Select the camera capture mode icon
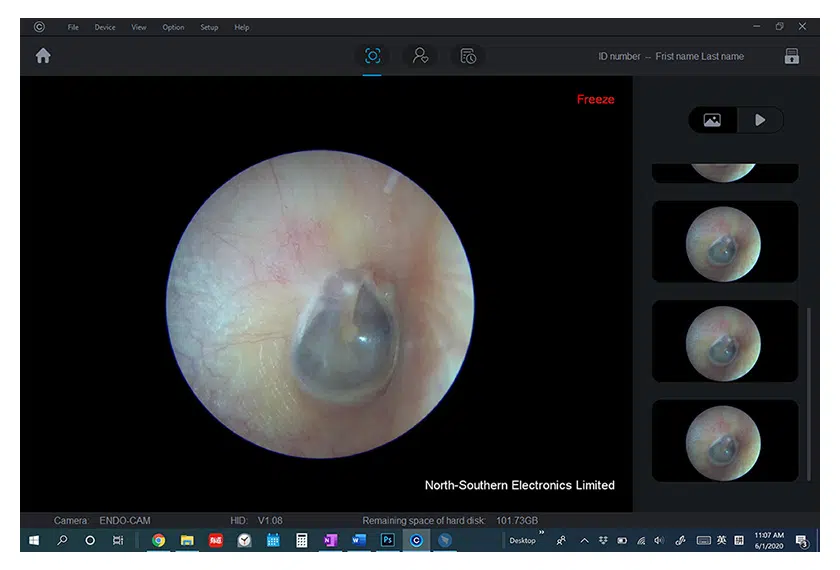 pyautogui.click(x=372, y=57)
